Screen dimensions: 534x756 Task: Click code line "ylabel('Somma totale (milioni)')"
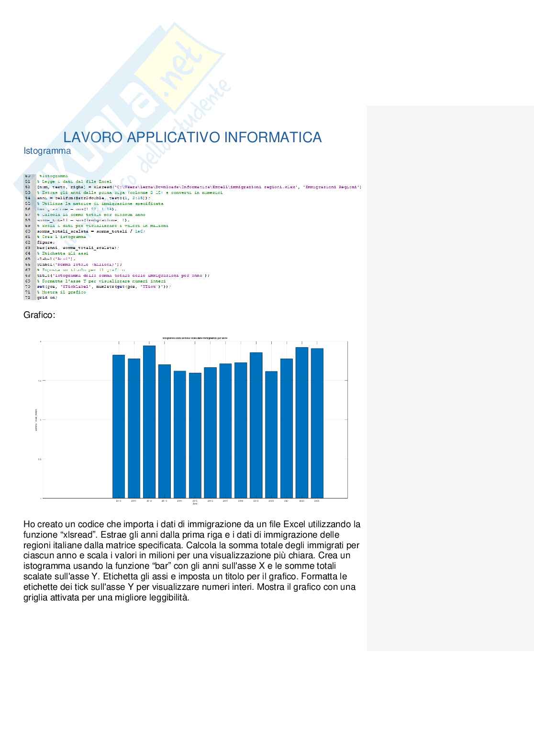(x=79, y=264)
